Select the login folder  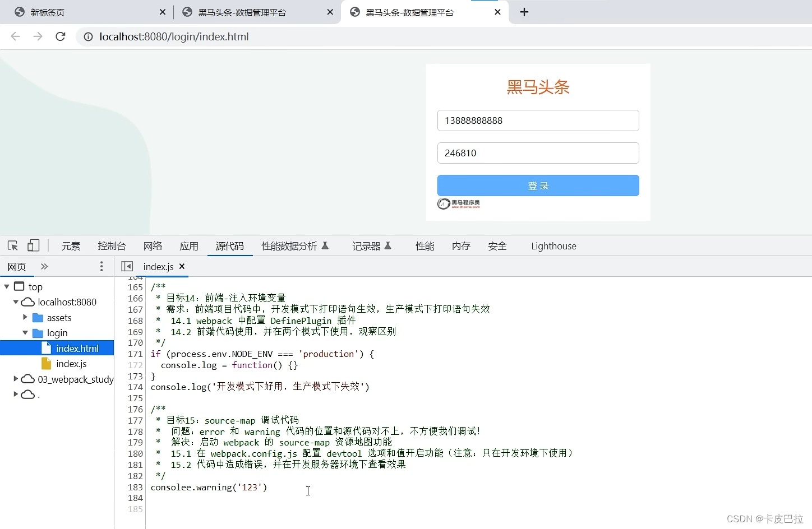tap(57, 333)
